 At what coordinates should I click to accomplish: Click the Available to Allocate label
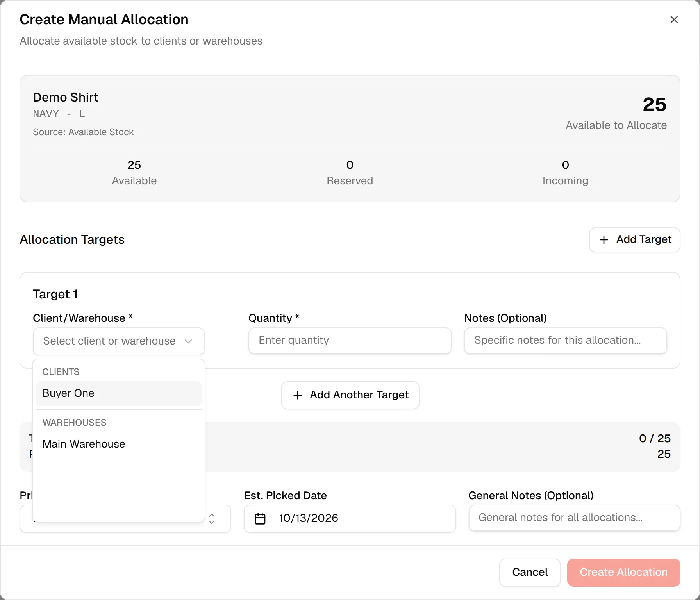616,125
